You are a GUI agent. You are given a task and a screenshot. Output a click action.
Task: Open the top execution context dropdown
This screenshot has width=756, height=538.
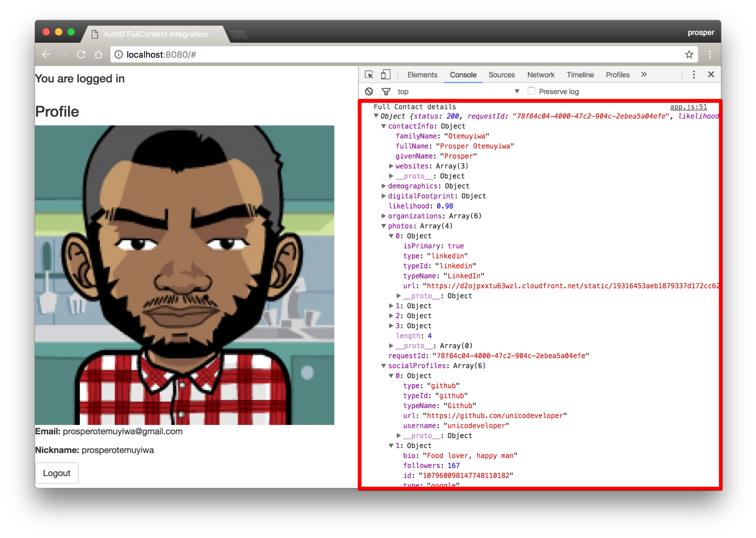(x=517, y=92)
